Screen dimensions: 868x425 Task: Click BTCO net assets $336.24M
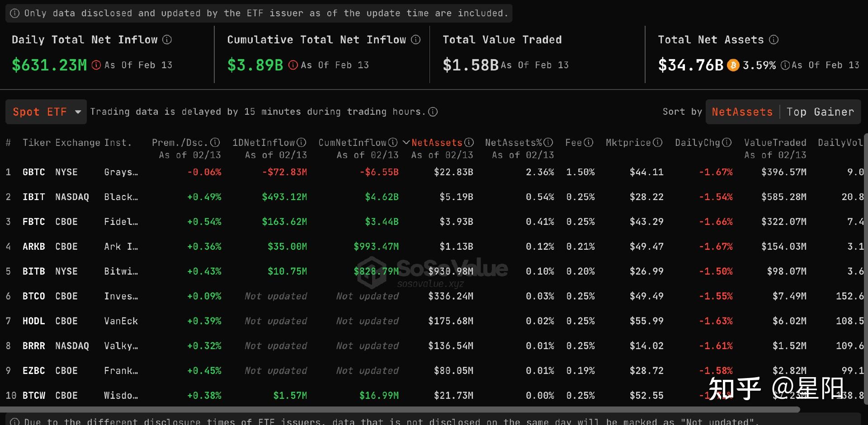tap(451, 296)
